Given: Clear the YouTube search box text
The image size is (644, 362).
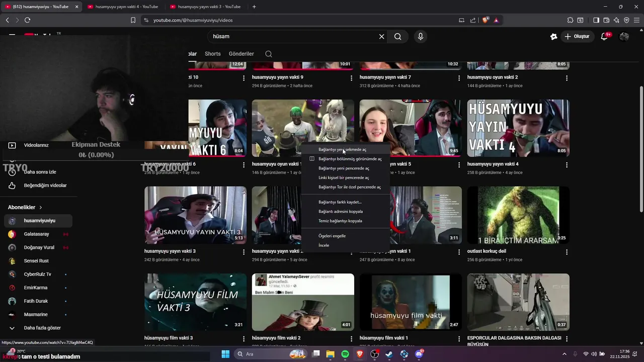Looking at the screenshot, I should pyautogui.click(x=381, y=37).
